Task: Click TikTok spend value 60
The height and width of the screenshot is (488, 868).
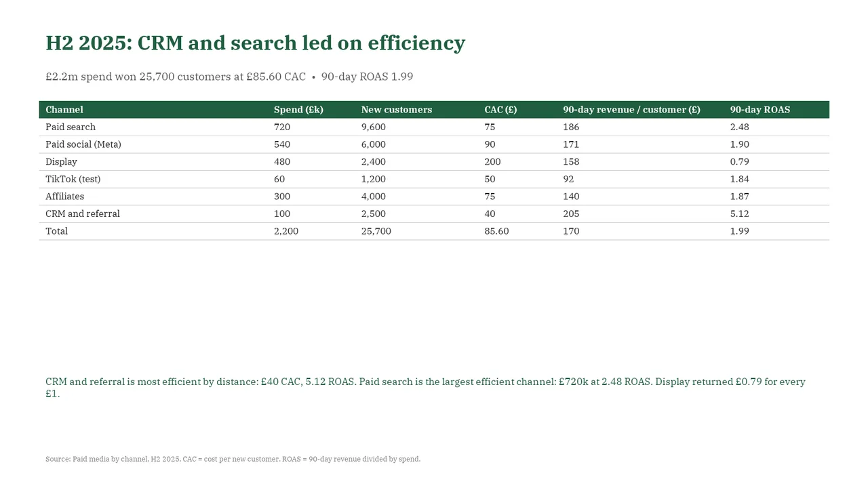Action: 279,179
